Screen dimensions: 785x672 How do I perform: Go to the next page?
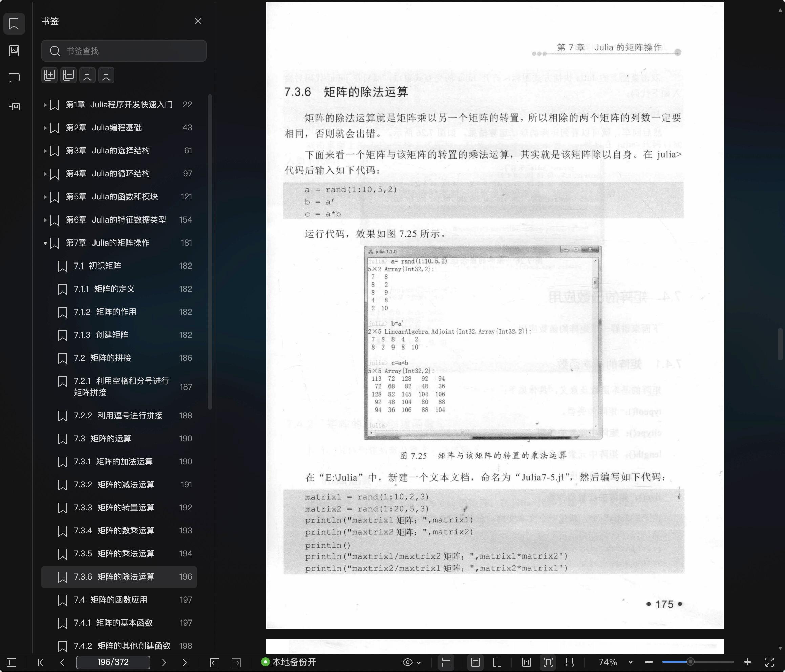pos(164,663)
